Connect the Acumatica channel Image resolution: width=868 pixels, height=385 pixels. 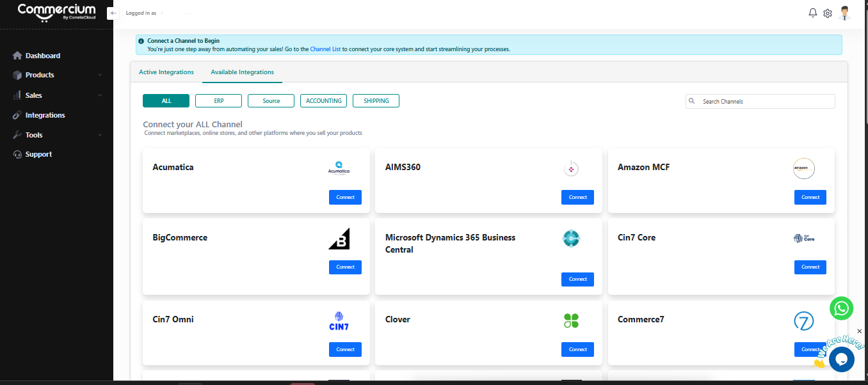[346, 197]
